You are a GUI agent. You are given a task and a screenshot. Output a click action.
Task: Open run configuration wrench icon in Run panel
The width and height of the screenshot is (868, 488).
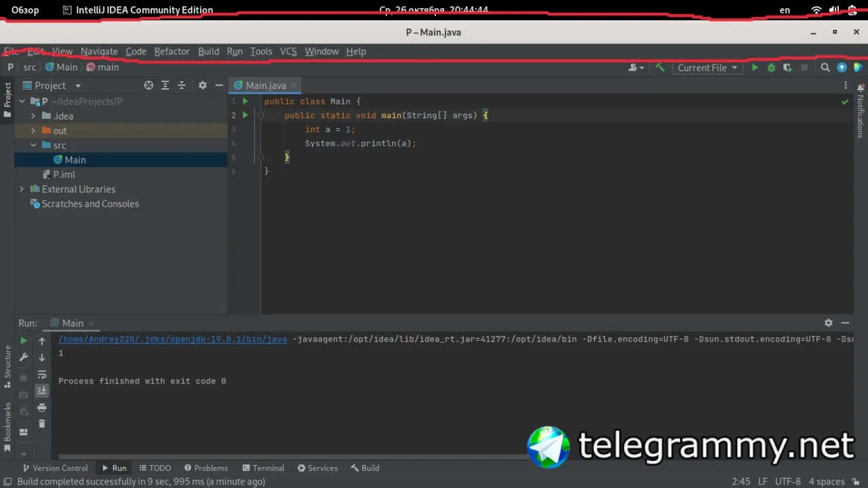tap(24, 358)
